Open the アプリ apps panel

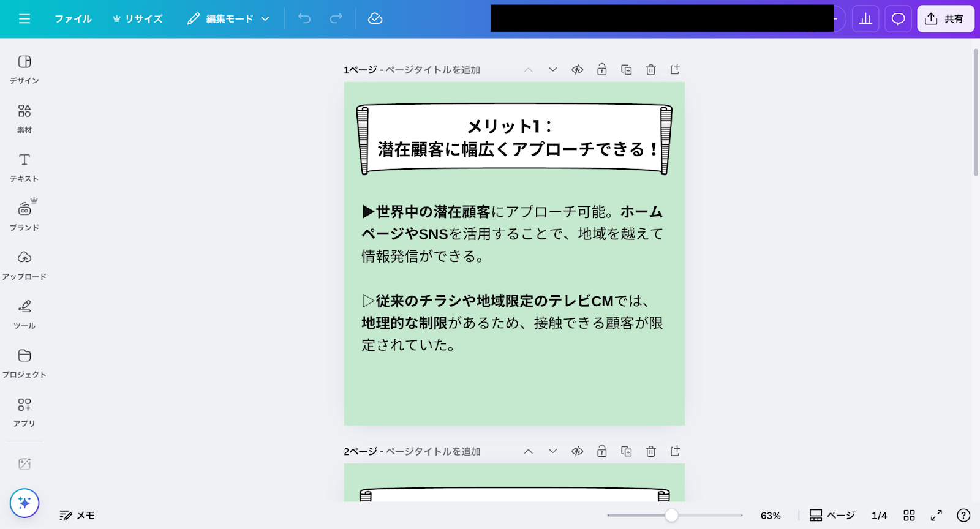click(x=24, y=413)
